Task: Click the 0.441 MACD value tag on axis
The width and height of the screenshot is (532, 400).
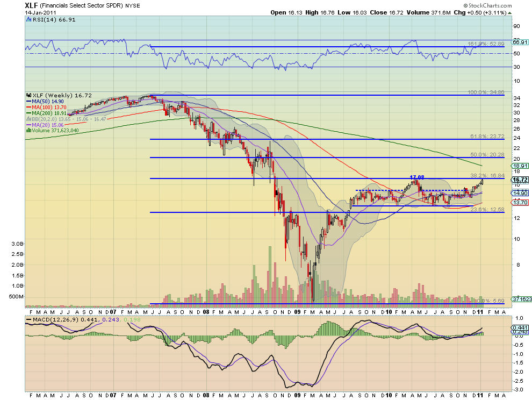Action: [x=520, y=327]
